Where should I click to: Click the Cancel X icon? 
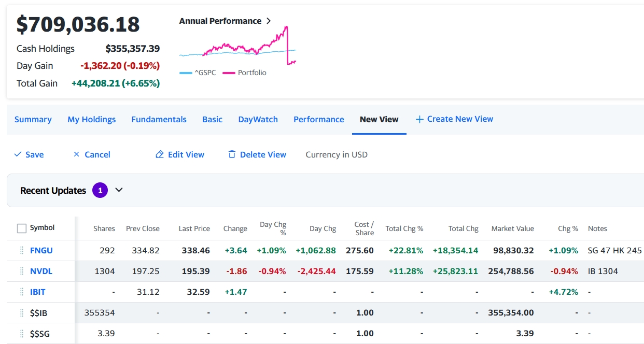[77, 154]
